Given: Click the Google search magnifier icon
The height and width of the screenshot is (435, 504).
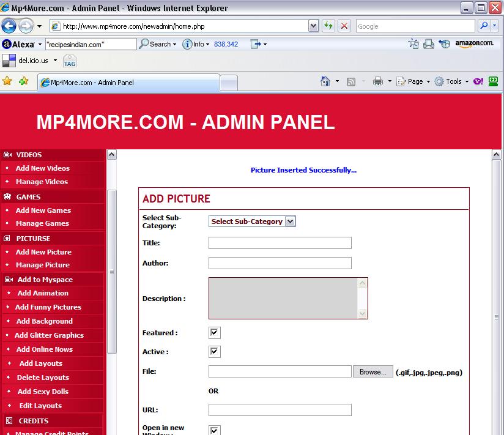Looking at the screenshot, I should [484, 26].
